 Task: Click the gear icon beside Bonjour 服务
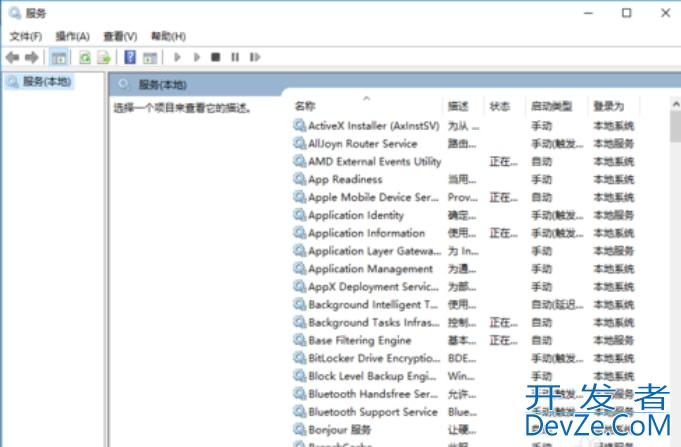299,430
